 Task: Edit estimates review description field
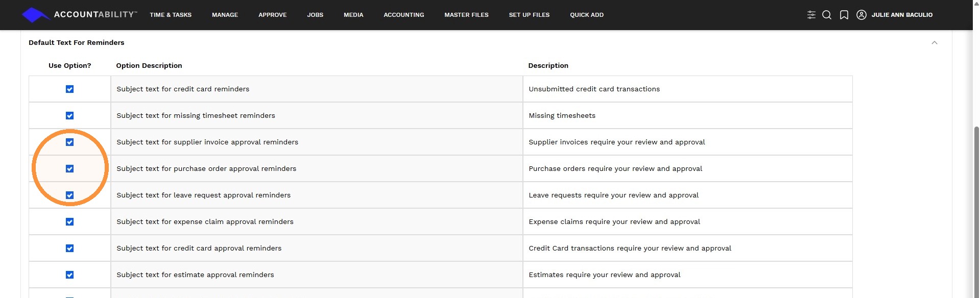point(688,275)
